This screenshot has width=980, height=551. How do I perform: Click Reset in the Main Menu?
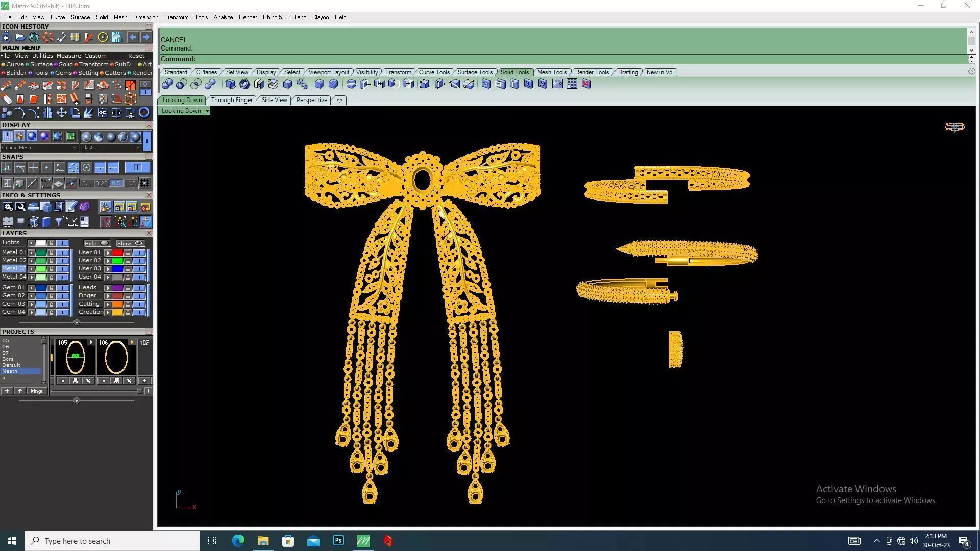136,56
